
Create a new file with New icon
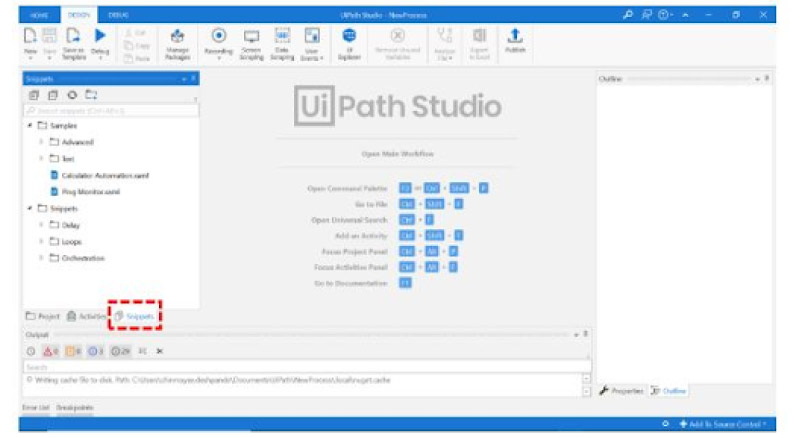click(x=30, y=43)
